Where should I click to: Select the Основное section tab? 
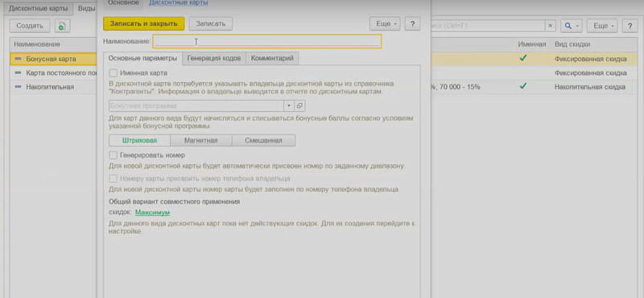(x=123, y=3)
